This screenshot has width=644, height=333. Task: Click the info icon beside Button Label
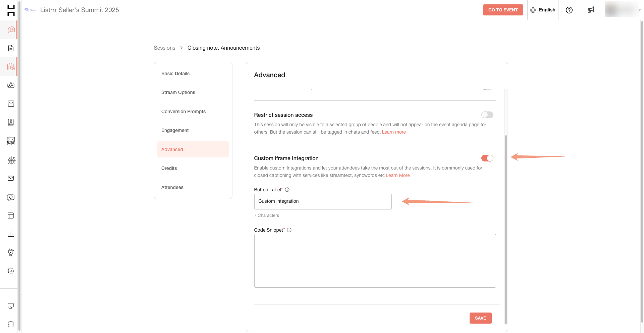287,190
